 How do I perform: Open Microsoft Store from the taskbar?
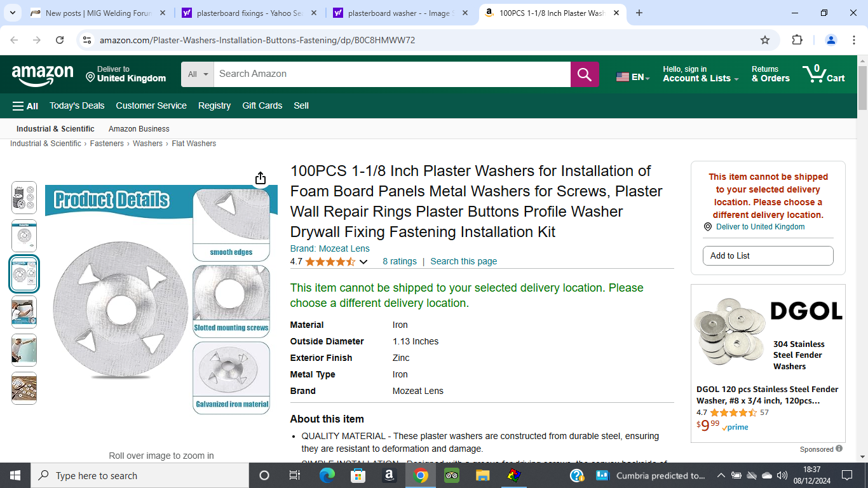(x=358, y=475)
